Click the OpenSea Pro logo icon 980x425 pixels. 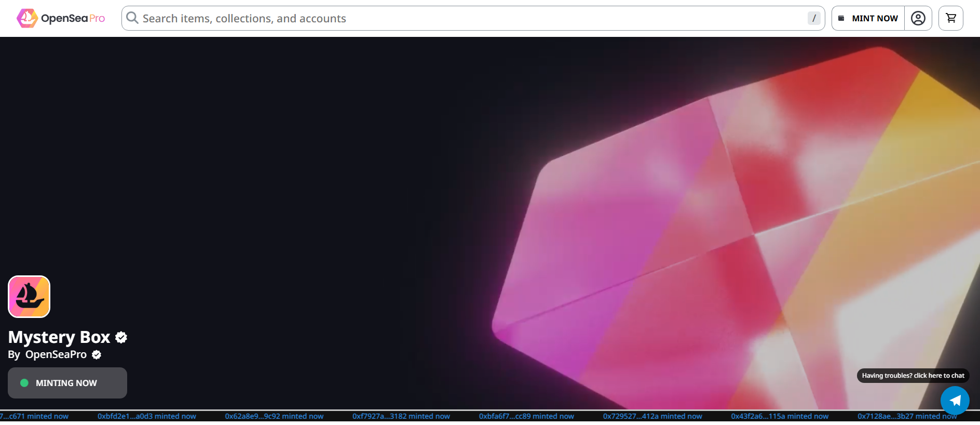(x=27, y=18)
